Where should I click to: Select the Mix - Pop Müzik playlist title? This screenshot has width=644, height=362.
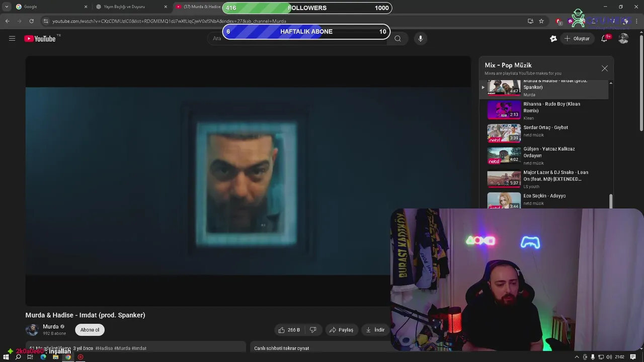click(x=508, y=65)
